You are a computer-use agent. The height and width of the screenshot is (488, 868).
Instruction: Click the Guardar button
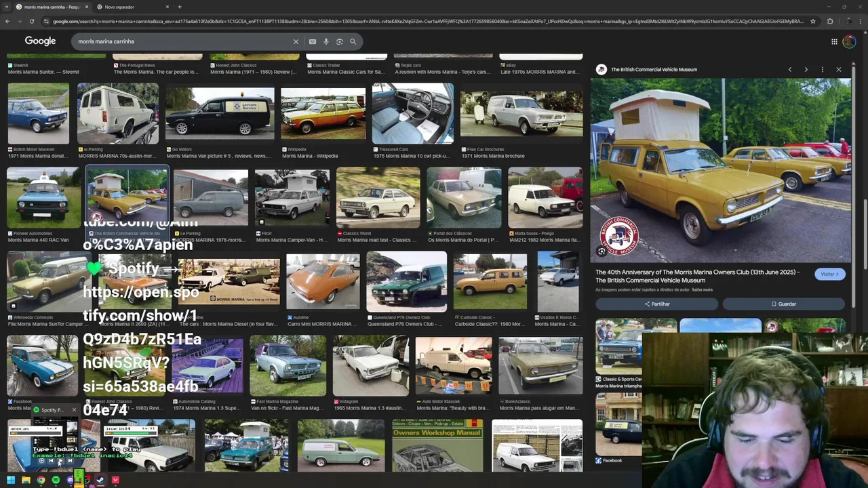[x=783, y=304]
